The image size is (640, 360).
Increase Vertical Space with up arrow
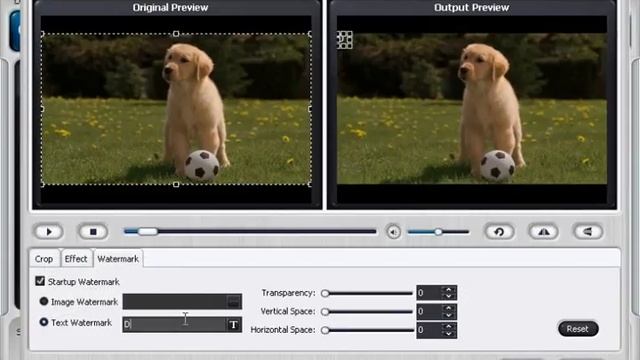click(449, 308)
